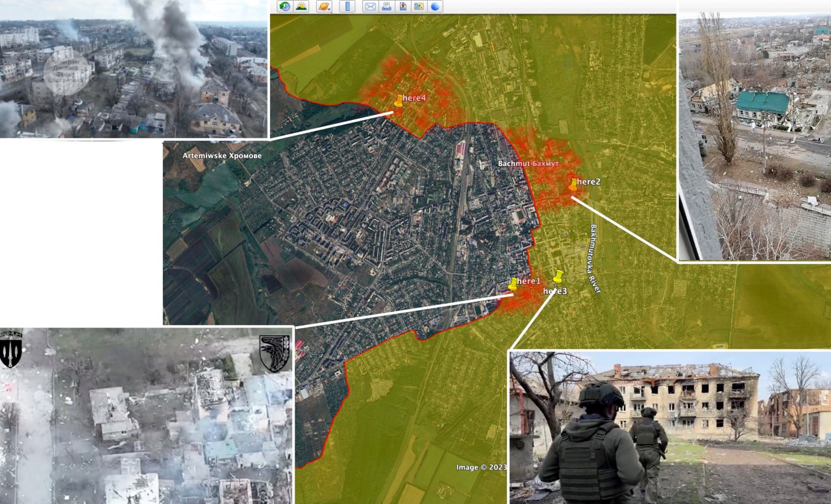The height and width of the screenshot is (504, 831).
Task: Open the green-roofed house photo
Action: pyautogui.click(x=754, y=138)
